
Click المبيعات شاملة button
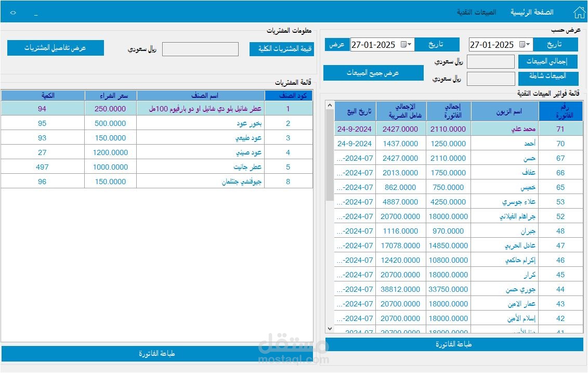tap(548, 78)
